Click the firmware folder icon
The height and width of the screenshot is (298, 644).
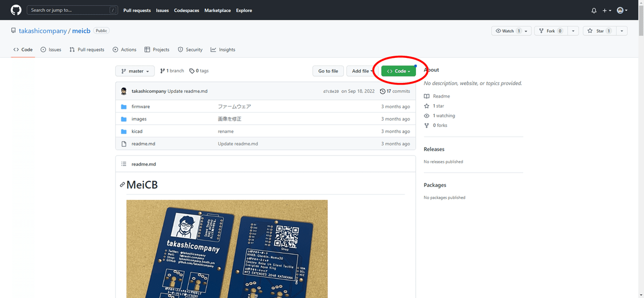tap(124, 107)
